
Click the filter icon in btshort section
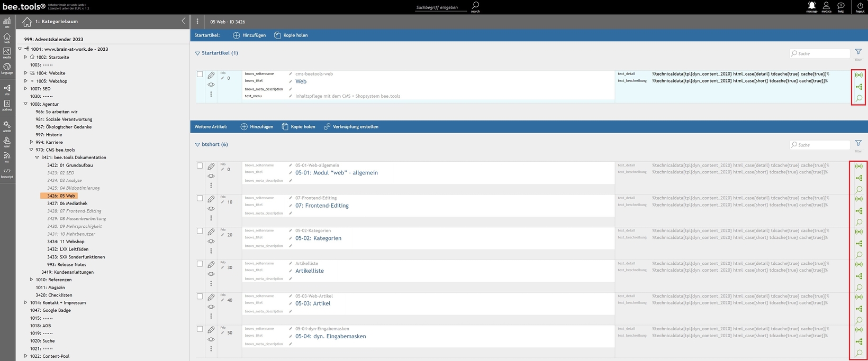tap(858, 144)
